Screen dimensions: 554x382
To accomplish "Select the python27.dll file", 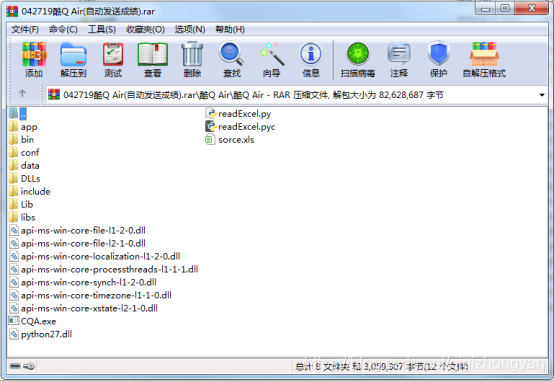I will [x=40, y=334].
